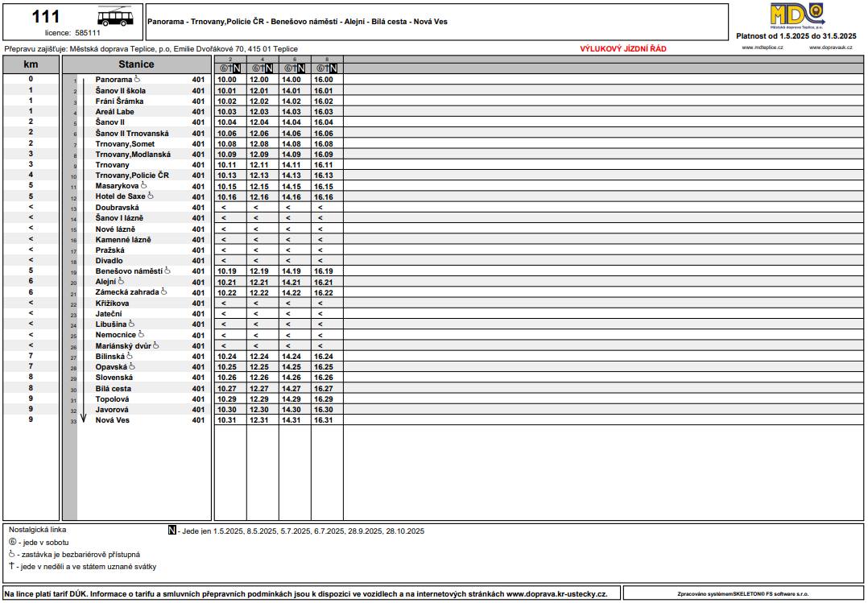The width and height of the screenshot is (868, 603).
Task: Click the red VÝLUKOVÝ JÍZDNÍ ŘÁD heading
Action: (x=623, y=49)
